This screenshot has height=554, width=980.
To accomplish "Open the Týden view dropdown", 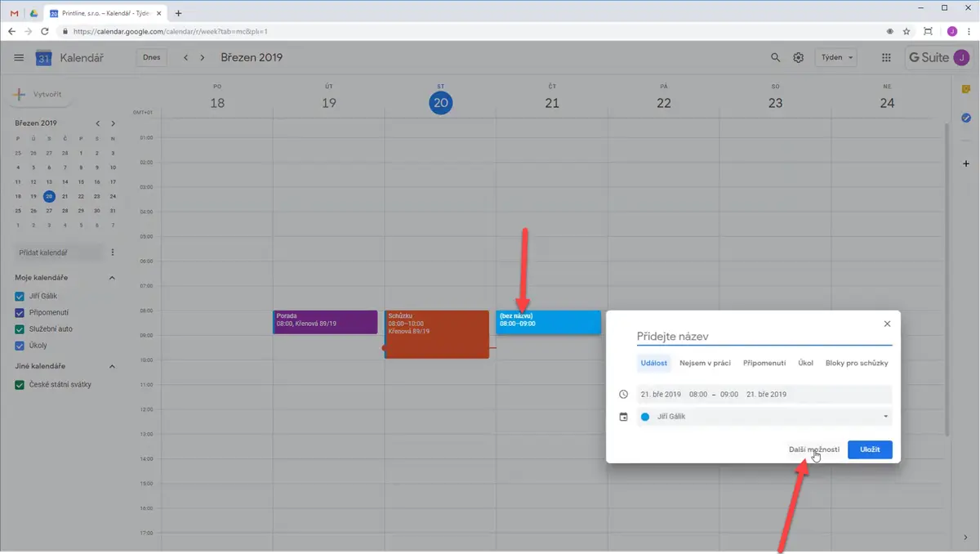I will [836, 58].
